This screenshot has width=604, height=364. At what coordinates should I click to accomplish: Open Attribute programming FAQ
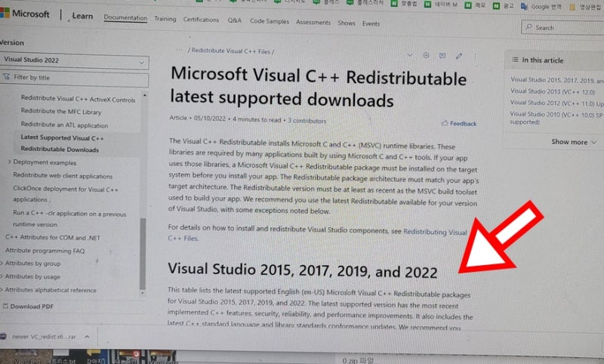[x=45, y=251]
